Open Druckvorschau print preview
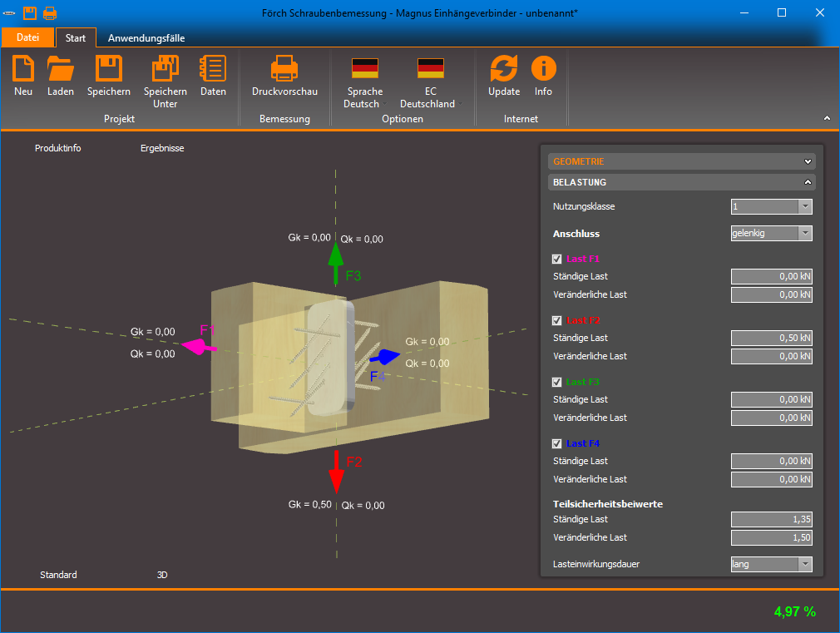The image size is (840, 633). pyautogui.click(x=284, y=68)
